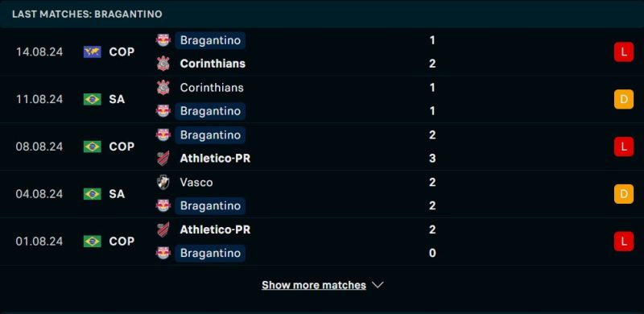644x314 pixels.
Task: Click the Bragantino logo in the 14.08.24 match
Action: (163, 40)
